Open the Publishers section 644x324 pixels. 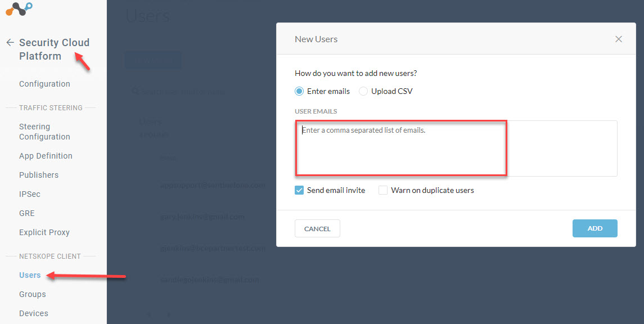39,175
